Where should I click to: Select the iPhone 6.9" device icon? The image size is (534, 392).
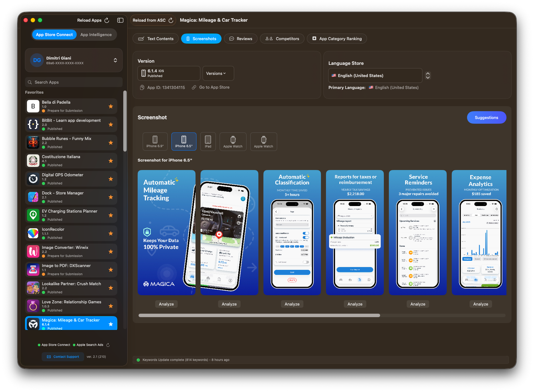155,141
